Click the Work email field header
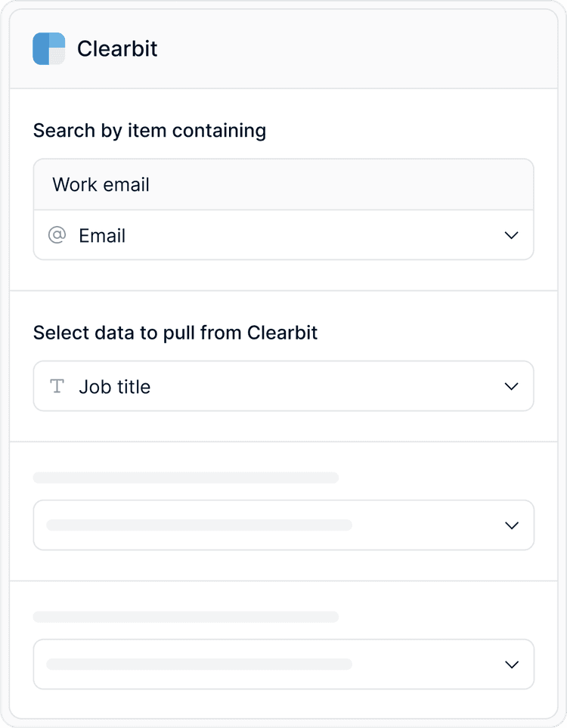 coord(283,184)
